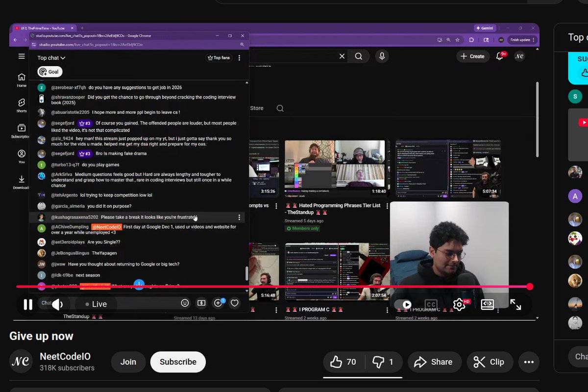Click username @shravanzooper in chat

click(x=68, y=97)
